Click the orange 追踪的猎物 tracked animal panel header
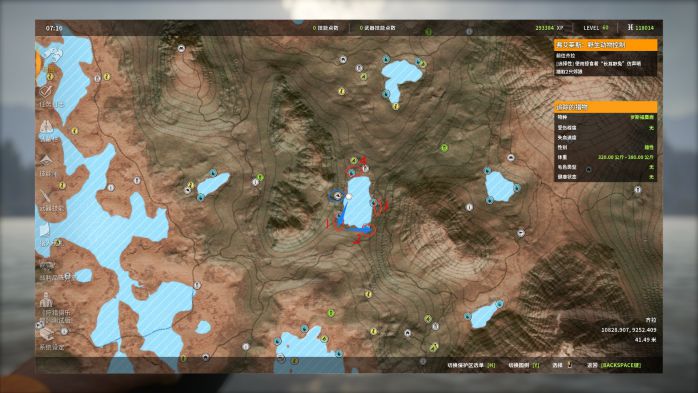This screenshot has height=393, width=698. click(x=605, y=107)
